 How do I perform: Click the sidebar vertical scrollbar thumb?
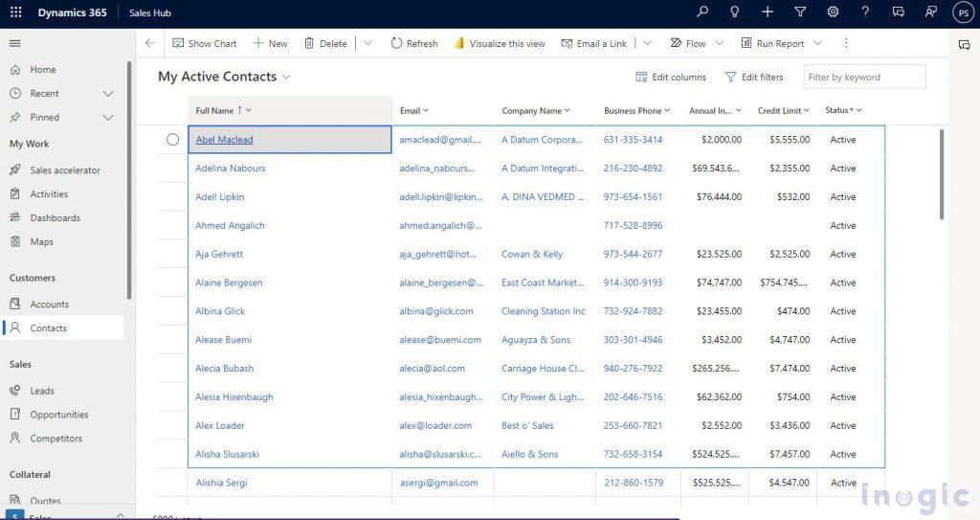click(x=129, y=180)
